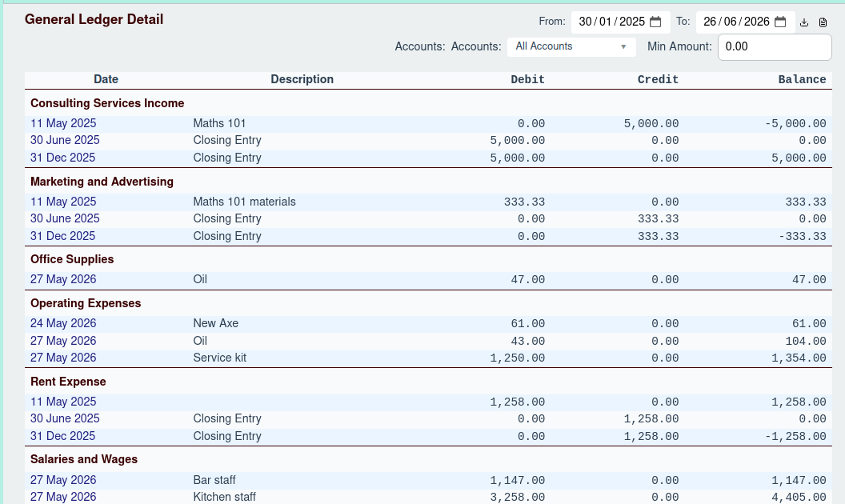The height and width of the screenshot is (504, 845).
Task: Open 30 June 2025 date under Rent Expense
Action: (65, 418)
